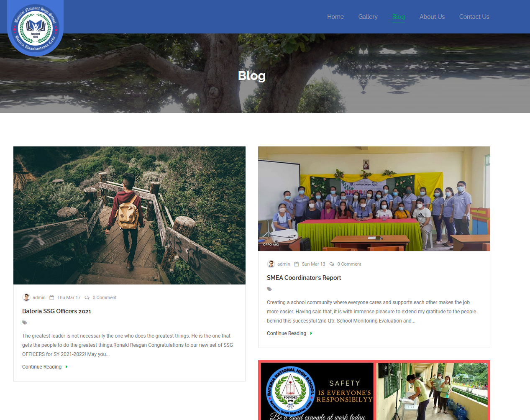Image resolution: width=530 pixels, height=420 pixels.
Task: Click green arrow after SMEA post Continue Reading
Action: point(311,333)
